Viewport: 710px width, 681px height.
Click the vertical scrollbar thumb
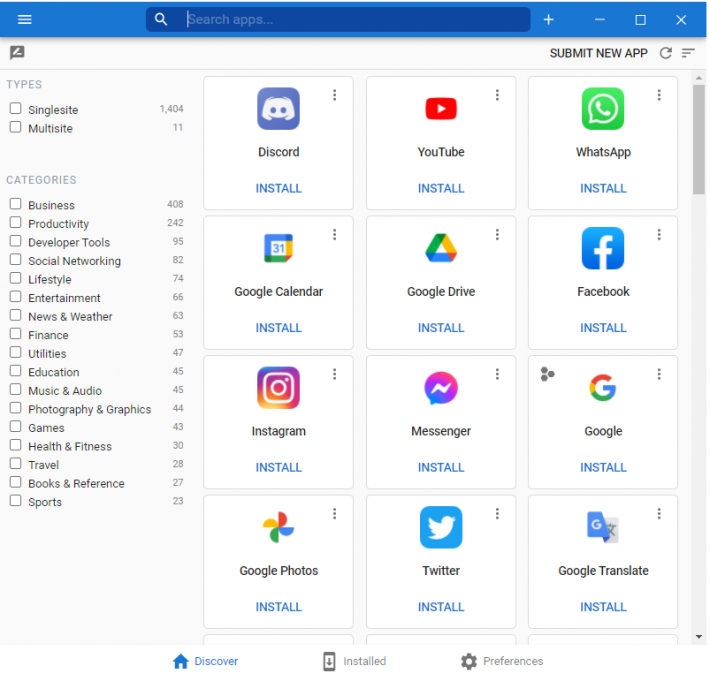pyautogui.click(x=699, y=139)
